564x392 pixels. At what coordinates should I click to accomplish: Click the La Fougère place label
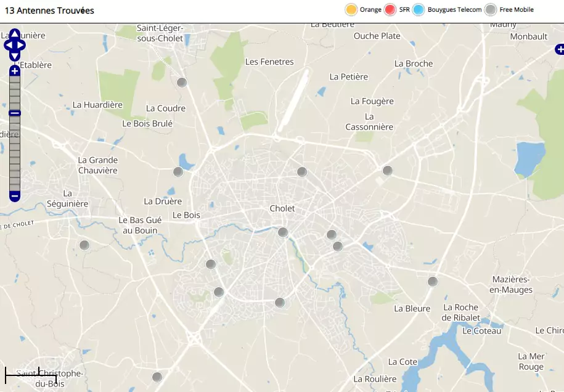pyautogui.click(x=372, y=102)
